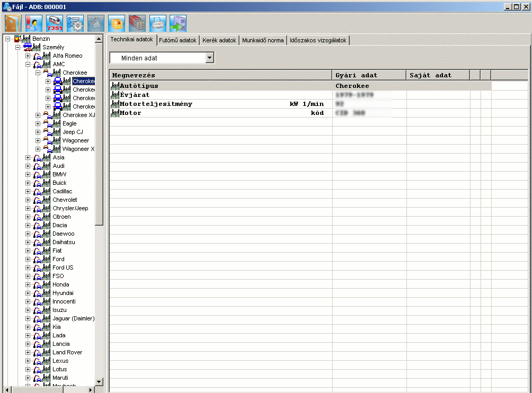Screen dimensions: 532x393
Task: Open the gear settings list icon
Action: click(x=75, y=23)
